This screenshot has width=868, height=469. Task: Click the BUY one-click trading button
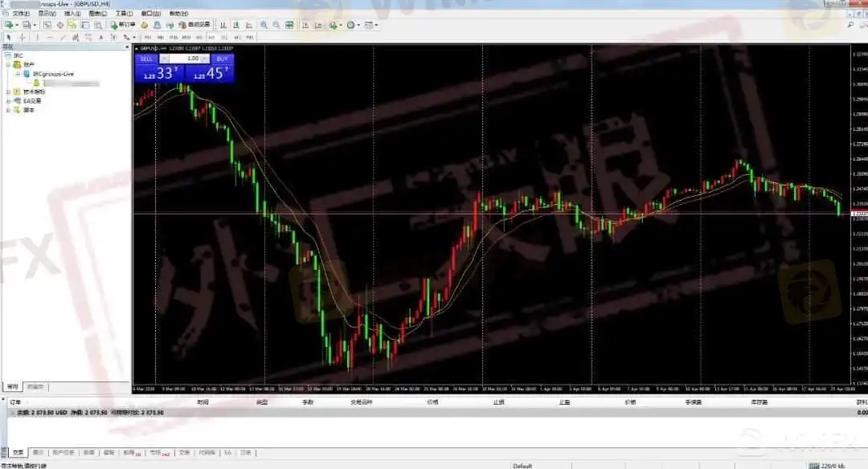click(x=222, y=59)
